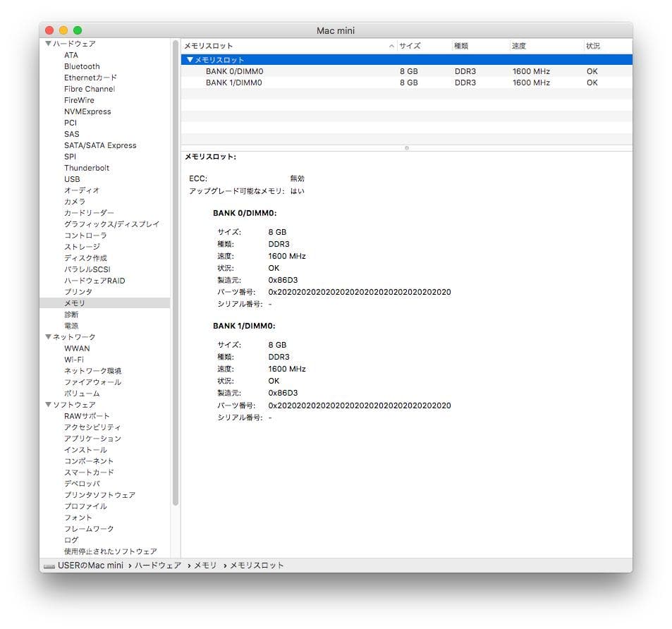Select フォント in the sidebar
The image size is (672, 629).
(x=78, y=518)
